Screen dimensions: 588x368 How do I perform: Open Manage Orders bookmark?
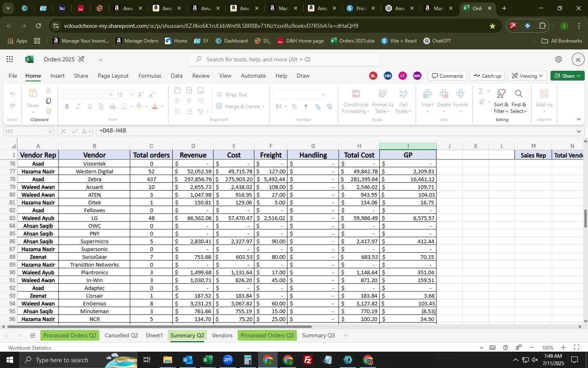pyautogui.click(x=137, y=41)
